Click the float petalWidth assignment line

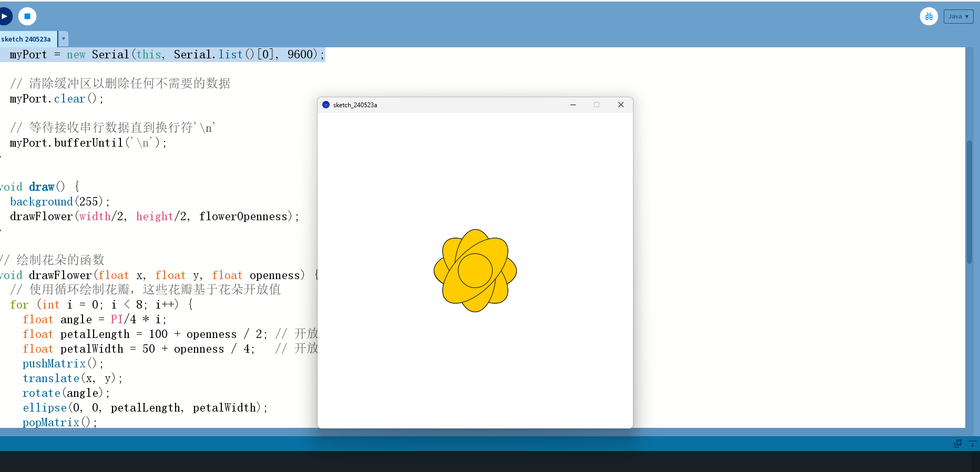[139, 349]
